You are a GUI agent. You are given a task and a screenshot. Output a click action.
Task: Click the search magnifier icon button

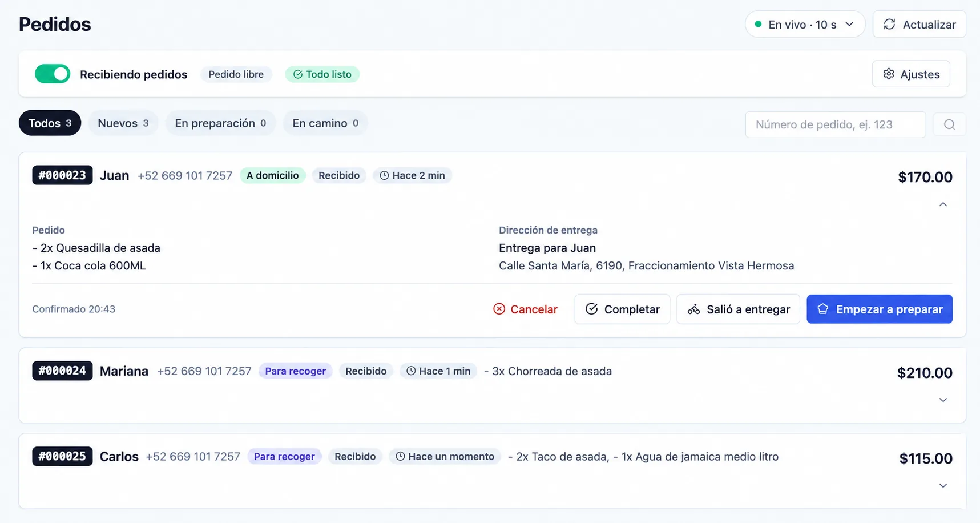(949, 124)
